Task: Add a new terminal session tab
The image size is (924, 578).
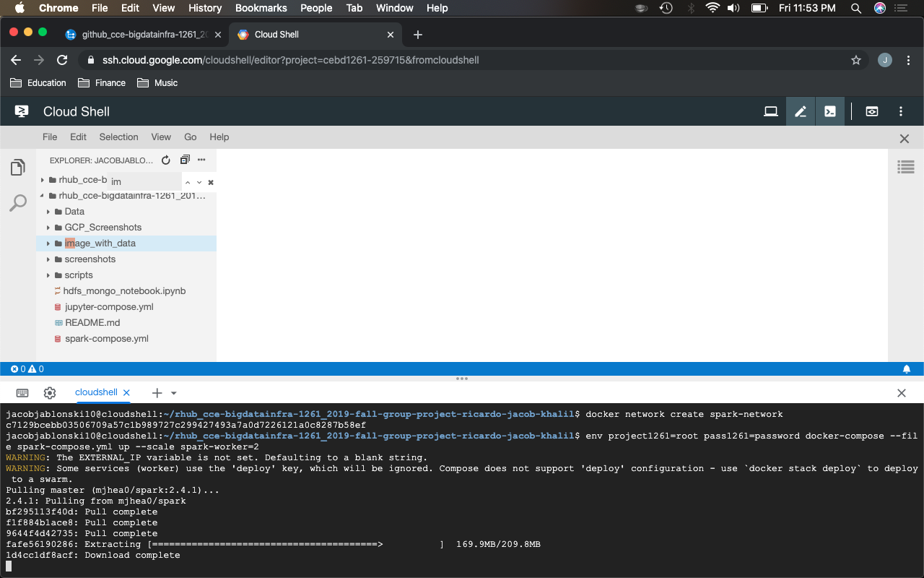Action: [157, 393]
